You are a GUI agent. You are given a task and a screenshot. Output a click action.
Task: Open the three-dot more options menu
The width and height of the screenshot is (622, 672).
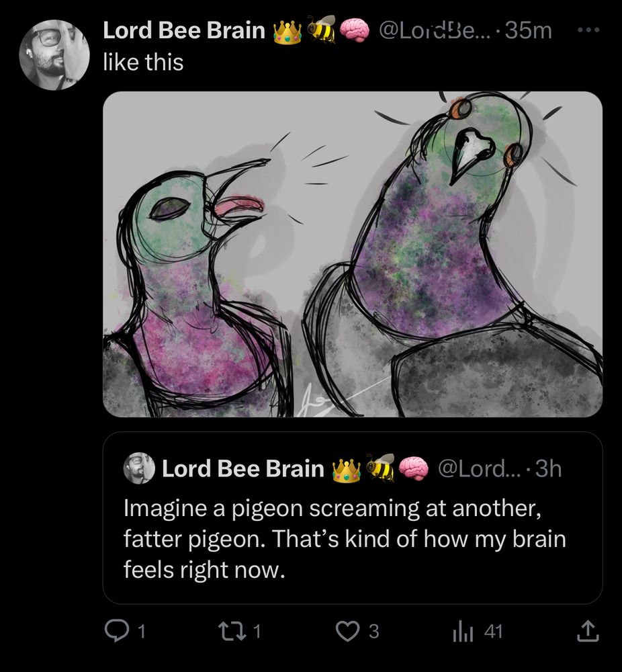(588, 30)
